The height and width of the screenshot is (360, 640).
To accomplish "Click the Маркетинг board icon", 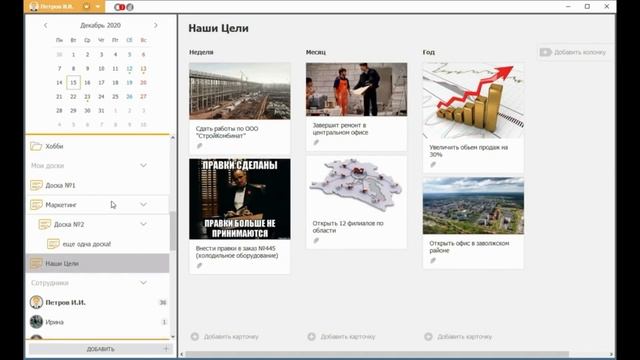I will [36, 204].
